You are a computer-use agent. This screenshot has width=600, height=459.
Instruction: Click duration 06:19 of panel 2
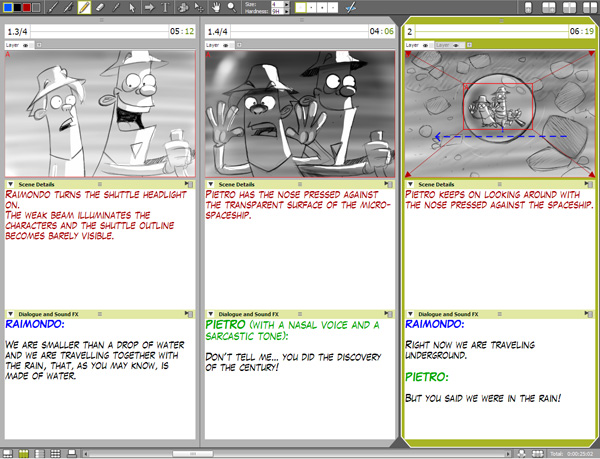582,31
